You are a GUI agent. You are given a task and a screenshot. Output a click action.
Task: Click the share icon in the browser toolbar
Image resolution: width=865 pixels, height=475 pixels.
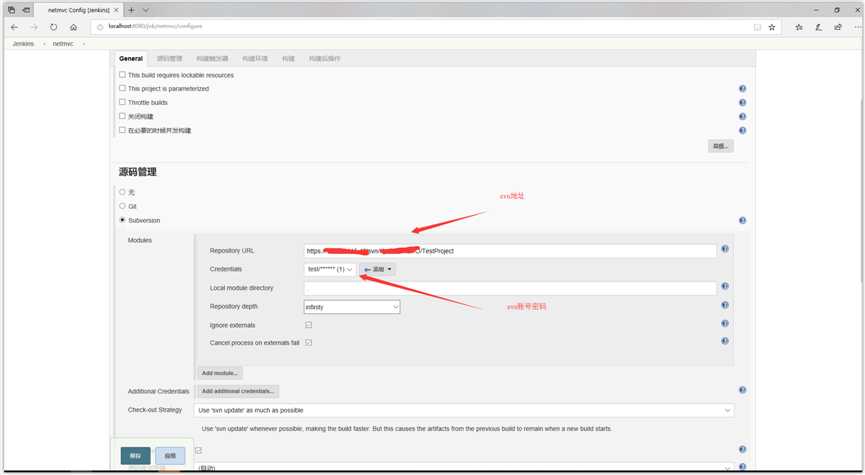tap(838, 27)
